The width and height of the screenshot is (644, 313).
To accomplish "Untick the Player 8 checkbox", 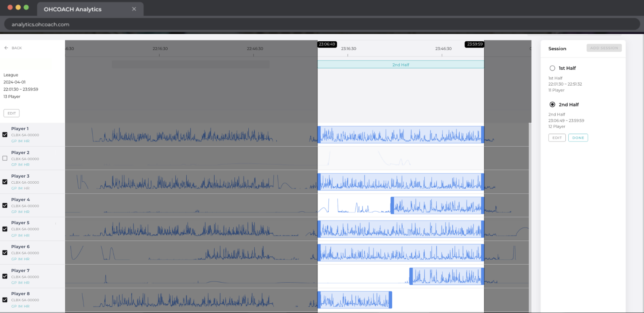I will coord(5,300).
